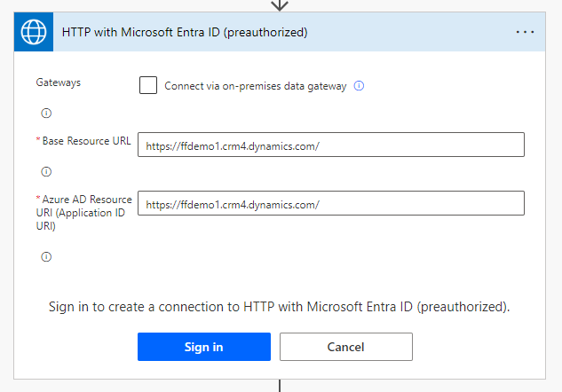
Task: Select the HTTP with Microsoft Entra ID title
Action: coord(185,32)
